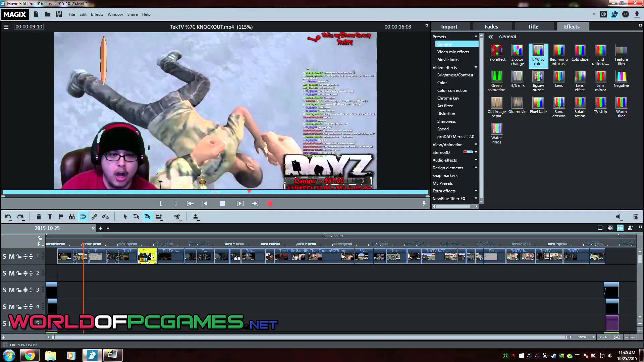Open the Title editor T icon
The image size is (644, 362).
(x=50, y=217)
